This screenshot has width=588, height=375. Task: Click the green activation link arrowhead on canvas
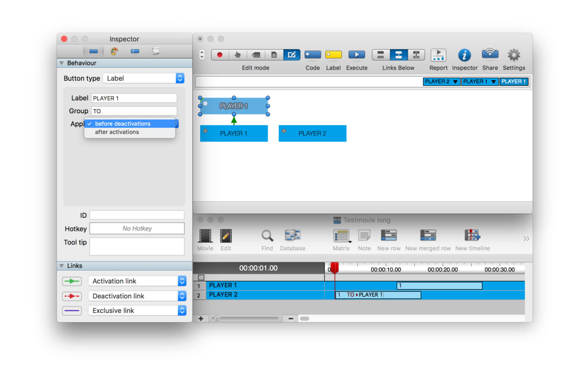234,120
